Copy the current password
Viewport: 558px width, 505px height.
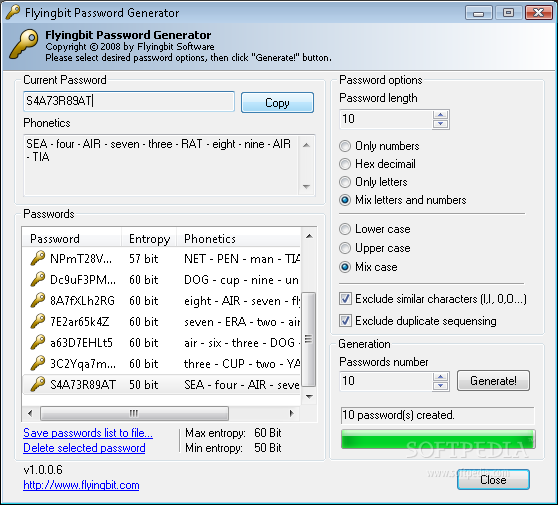277,102
